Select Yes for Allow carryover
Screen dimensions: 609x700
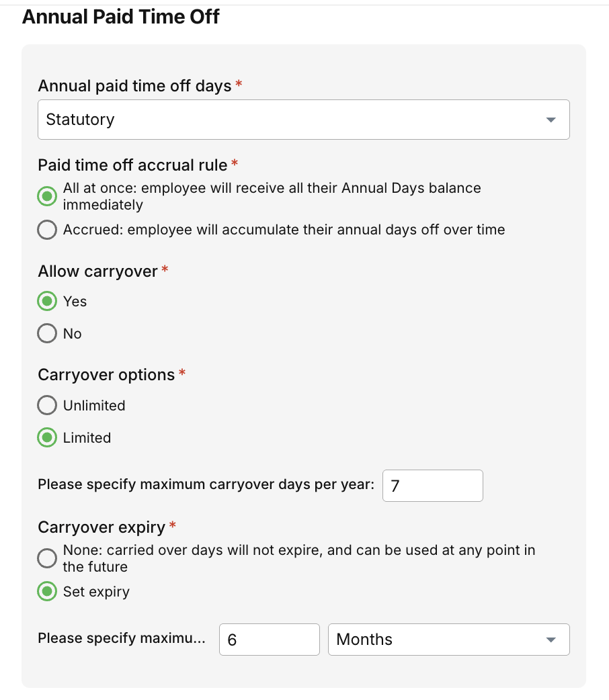(47, 302)
